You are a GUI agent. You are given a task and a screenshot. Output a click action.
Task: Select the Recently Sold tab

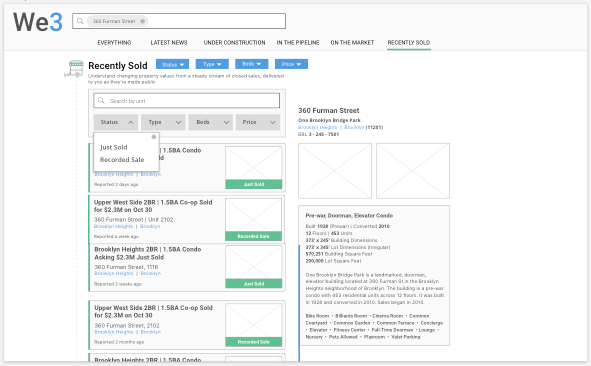tap(409, 43)
